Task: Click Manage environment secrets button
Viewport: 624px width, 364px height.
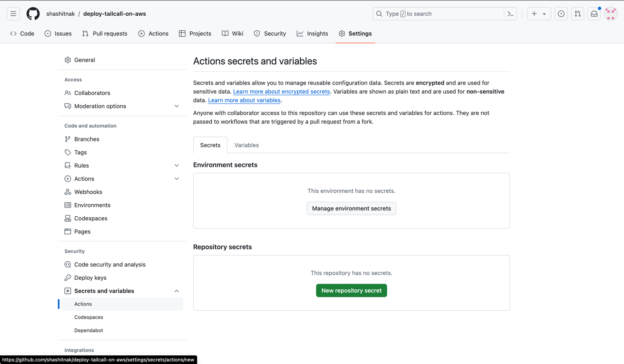Action: pos(351,208)
